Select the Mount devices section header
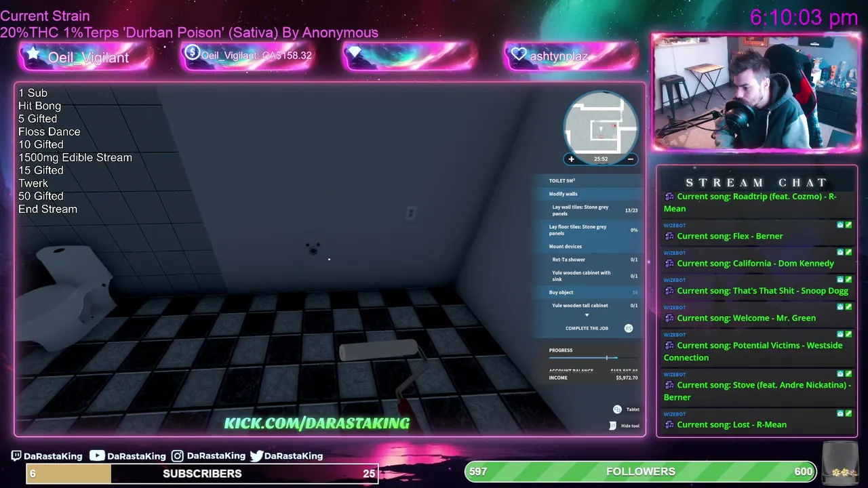The width and height of the screenshot is (868, 488). [x=566, y=247]
